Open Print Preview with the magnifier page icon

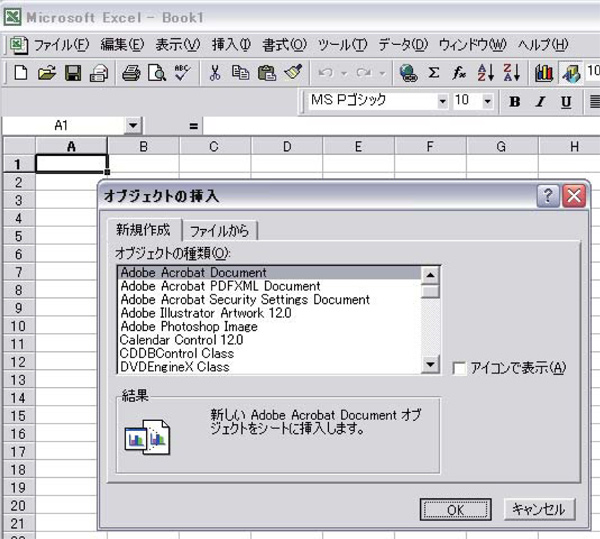tap(157, 72)
